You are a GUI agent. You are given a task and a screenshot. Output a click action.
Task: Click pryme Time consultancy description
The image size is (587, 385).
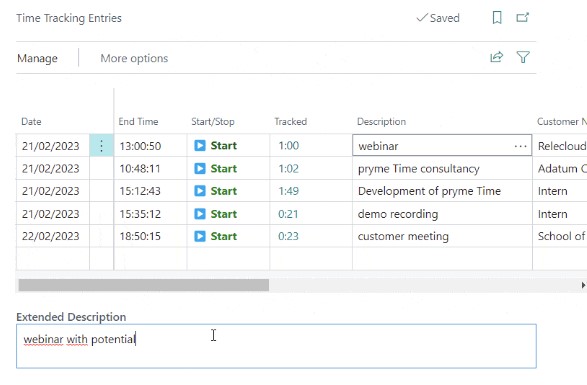point(419,169)
